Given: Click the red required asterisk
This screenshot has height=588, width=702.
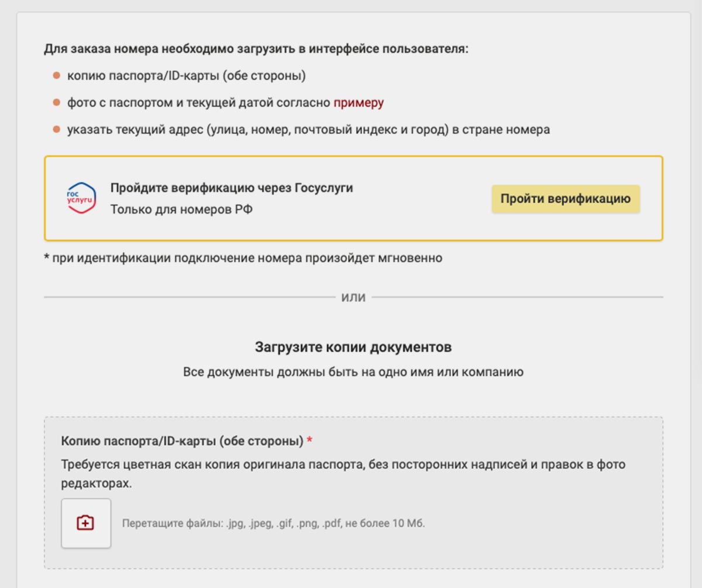Looking at the screenshot, I should pyautogui.click(x=309, y=441).
